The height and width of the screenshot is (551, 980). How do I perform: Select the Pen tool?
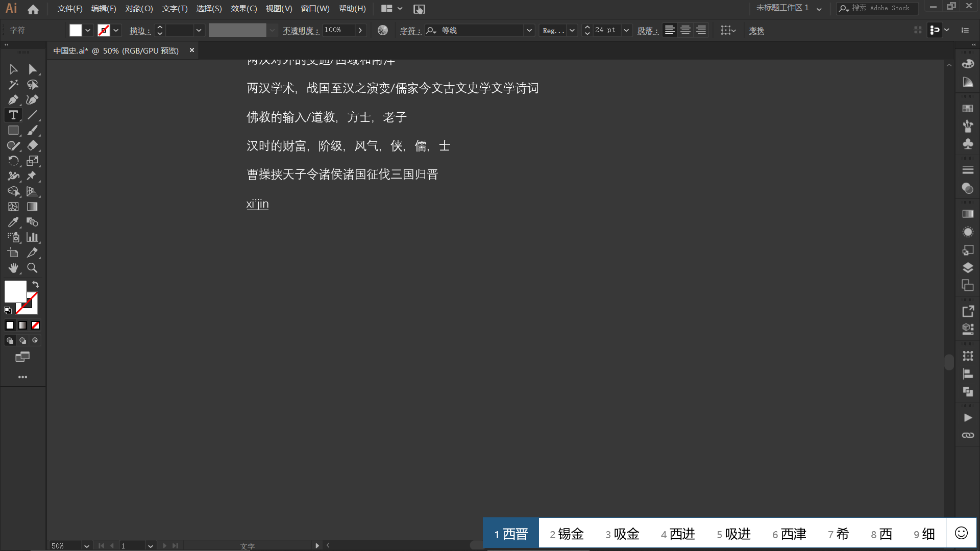(x=13, y=100)
